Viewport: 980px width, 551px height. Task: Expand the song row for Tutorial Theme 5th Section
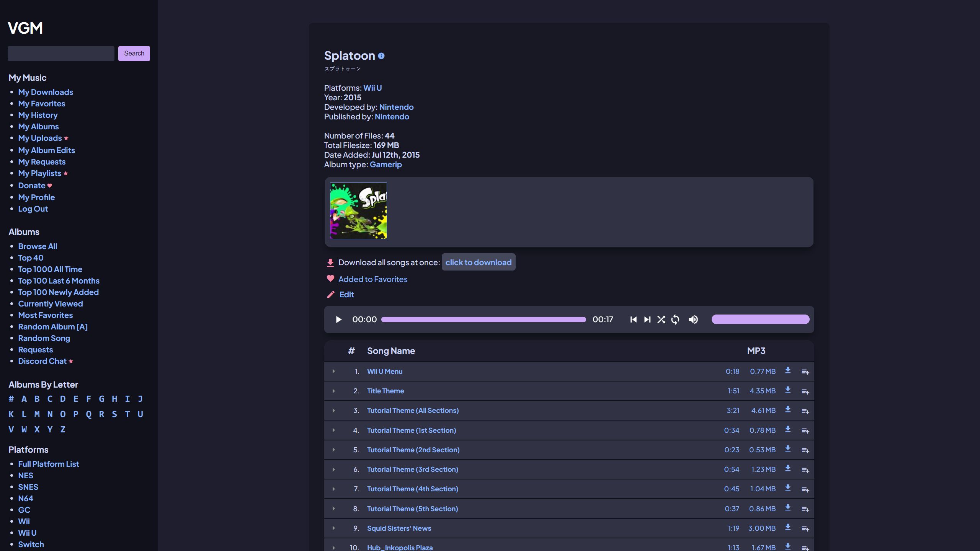pyautogui.click(x=333, y=509)
